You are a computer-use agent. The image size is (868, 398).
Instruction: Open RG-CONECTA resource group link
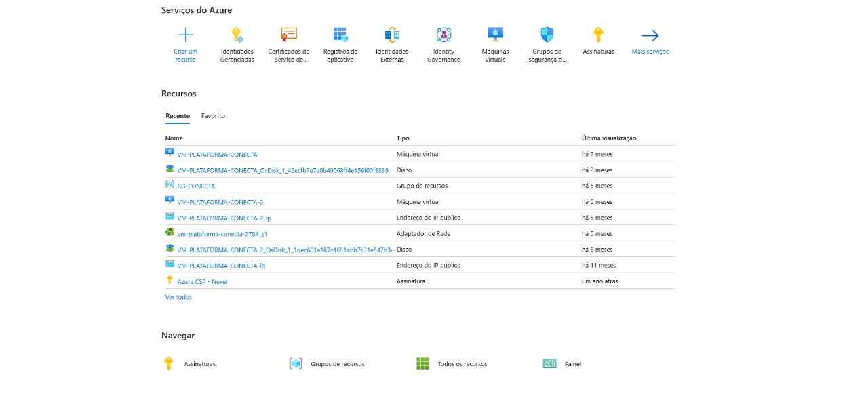pyautogui.click(x=196, y=186)
